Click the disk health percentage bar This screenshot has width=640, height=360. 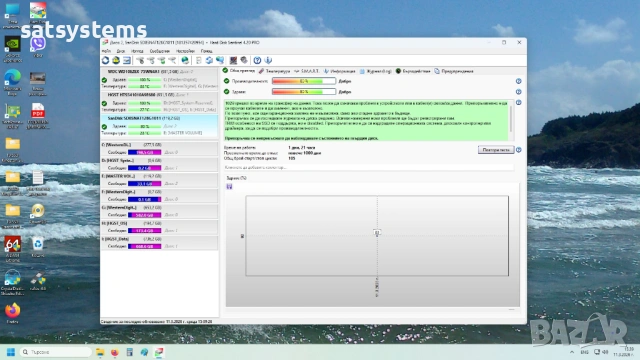(x=304, y=92)
